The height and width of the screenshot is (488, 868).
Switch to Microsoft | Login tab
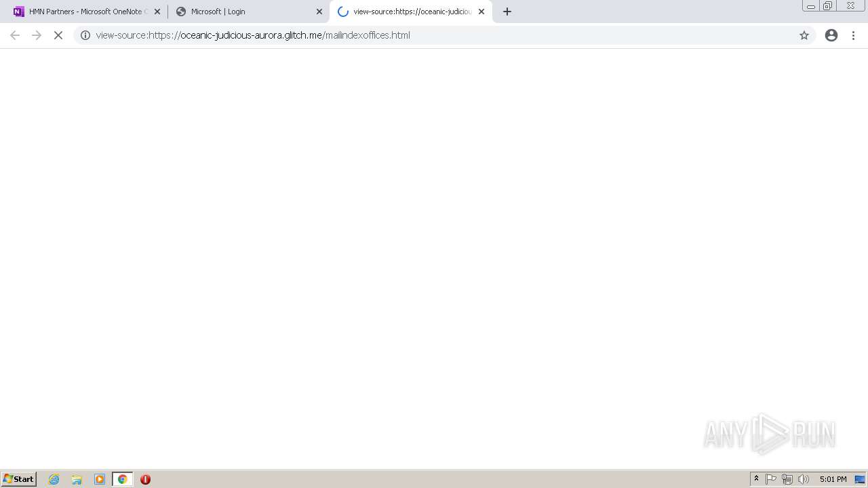click(248, 12)
